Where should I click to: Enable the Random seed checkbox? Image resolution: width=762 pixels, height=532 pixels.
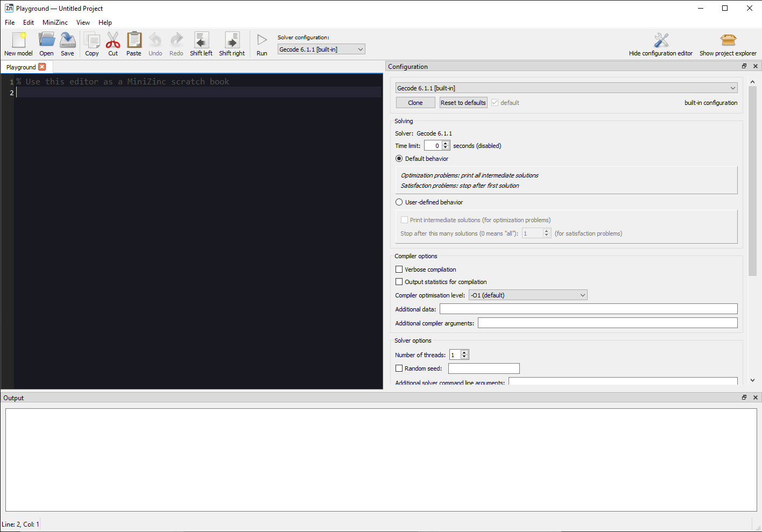[399, 368]
